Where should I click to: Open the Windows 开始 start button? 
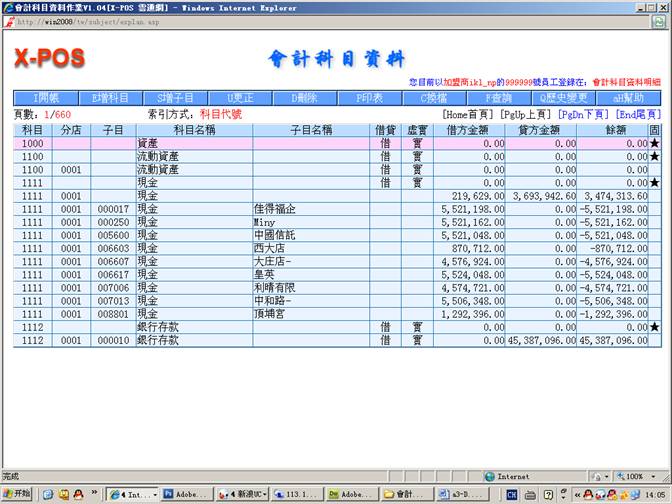17,494
